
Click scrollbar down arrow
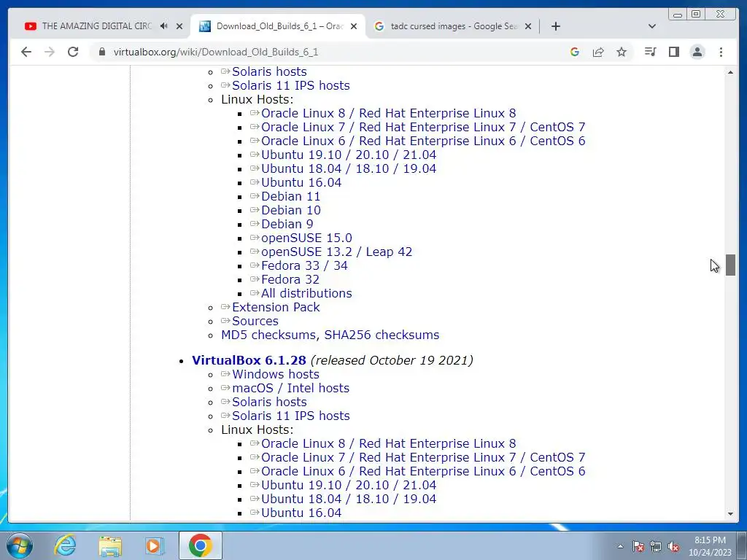click(x=730, y=514)
